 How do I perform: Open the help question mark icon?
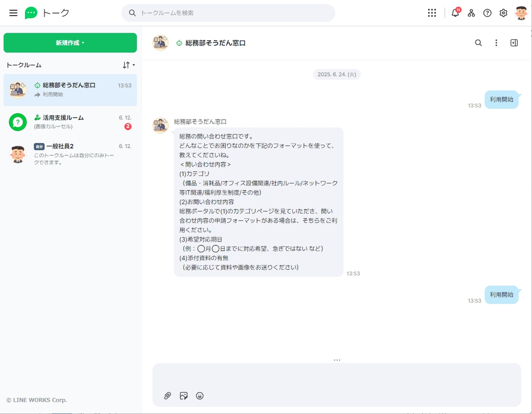(487, 13)
